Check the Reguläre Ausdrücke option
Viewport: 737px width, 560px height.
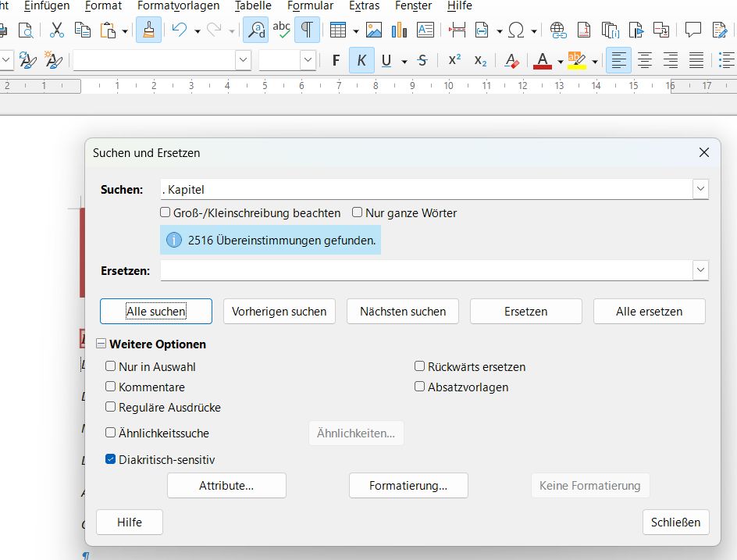pyautogui.click(x=111, y=407)
